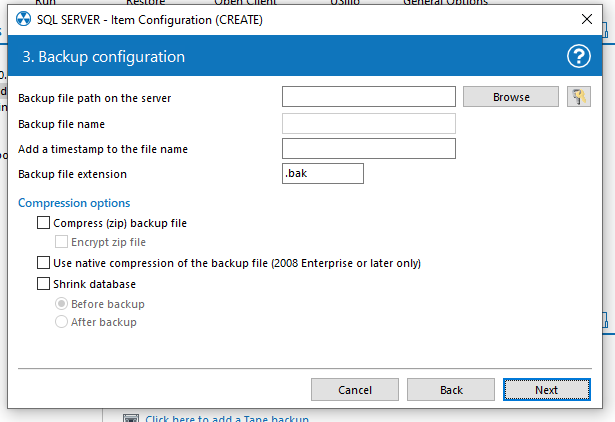Go Back to the previous step
Screen dimensions: 615x422
coord(450,389)
